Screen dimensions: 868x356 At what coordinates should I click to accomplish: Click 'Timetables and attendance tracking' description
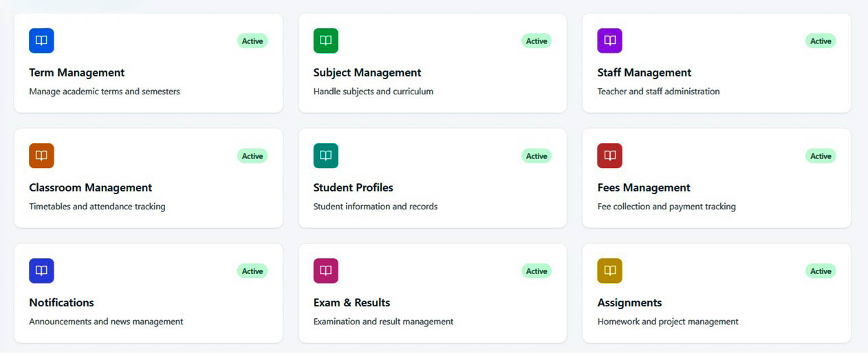pyautogui.click(x=97, y=207)
